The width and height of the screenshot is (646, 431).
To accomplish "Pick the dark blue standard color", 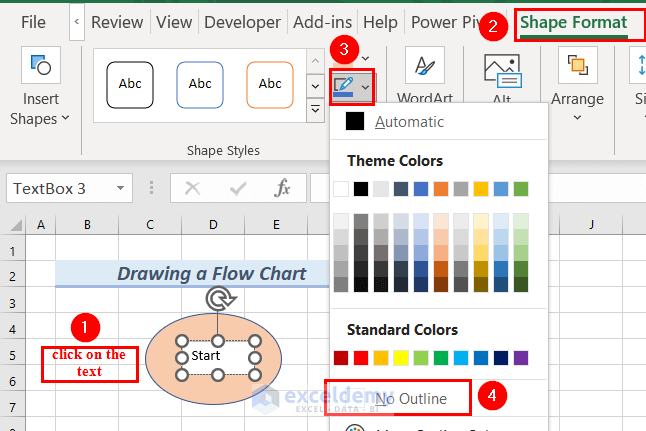I will coord(501,358).
